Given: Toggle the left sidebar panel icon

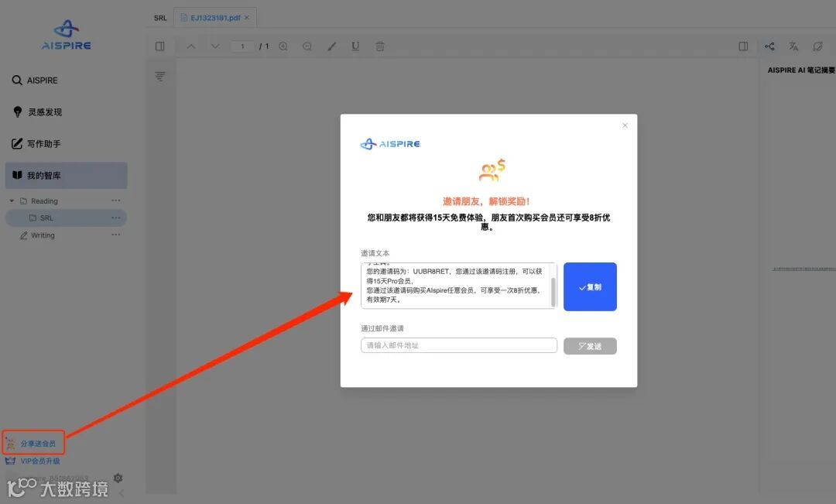Looking at the screenshot, I should [x=160, y=46].
